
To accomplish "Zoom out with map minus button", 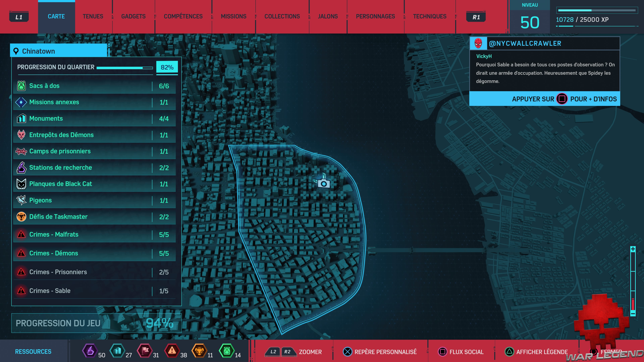I will [633, 313].
